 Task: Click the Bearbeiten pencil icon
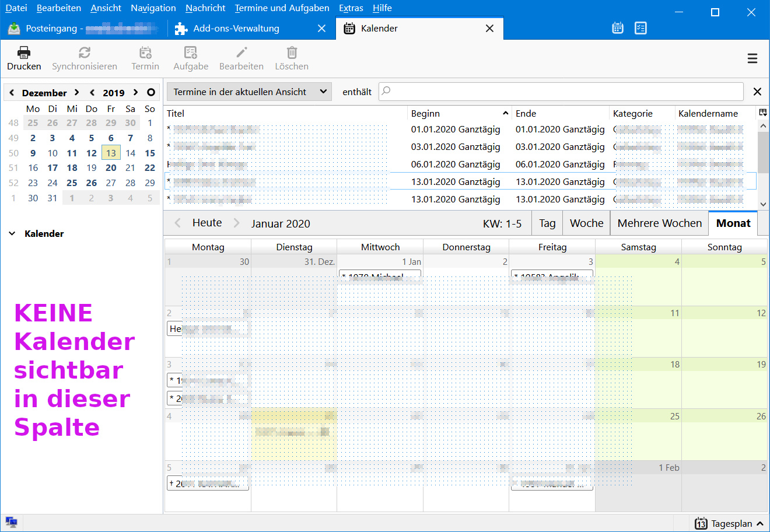[242, 52]
